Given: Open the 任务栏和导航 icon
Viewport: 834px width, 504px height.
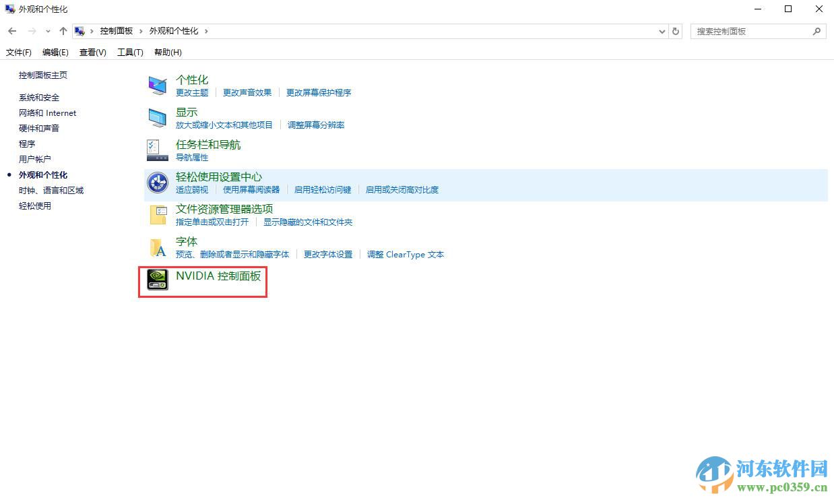Looking at the screenshot, I should pyautogui.click(x=157, y=150).
